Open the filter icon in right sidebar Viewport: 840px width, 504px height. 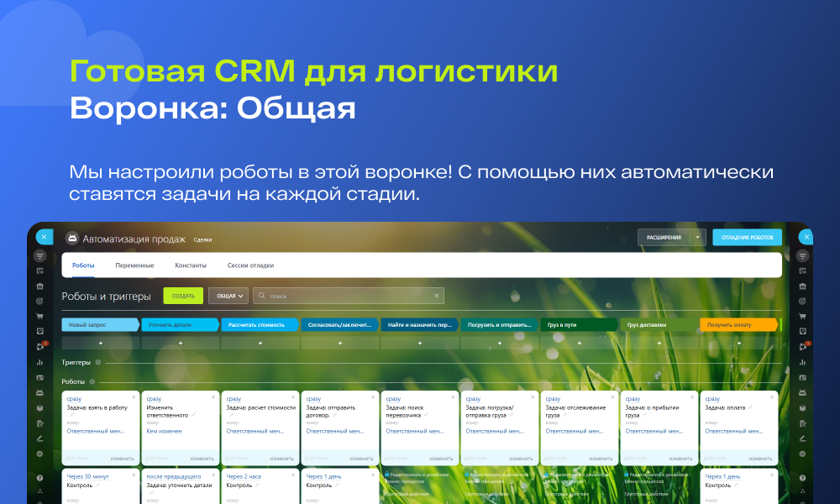coord(802,256)
